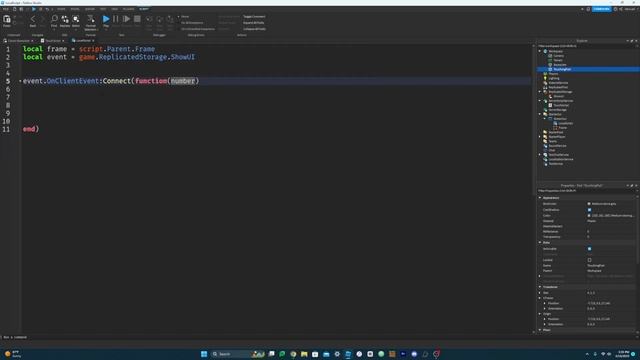The image size is (640, 360).
Task: Click the Pause test button
Action: (116, 20)
